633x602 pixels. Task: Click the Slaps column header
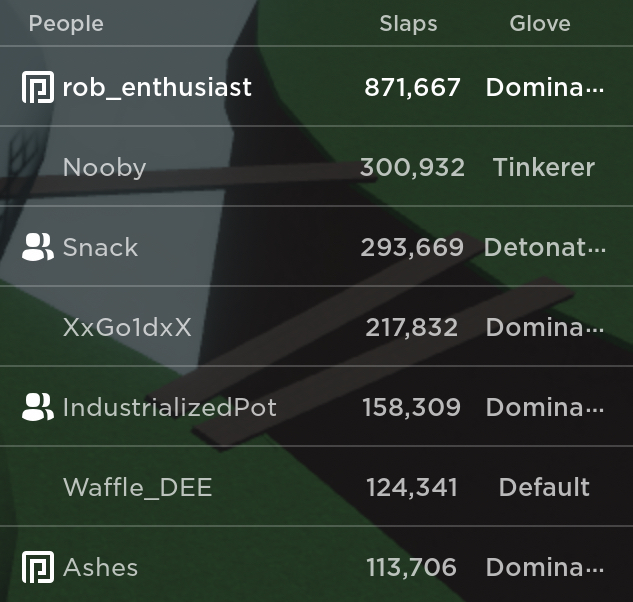click(x=408, y=24)
